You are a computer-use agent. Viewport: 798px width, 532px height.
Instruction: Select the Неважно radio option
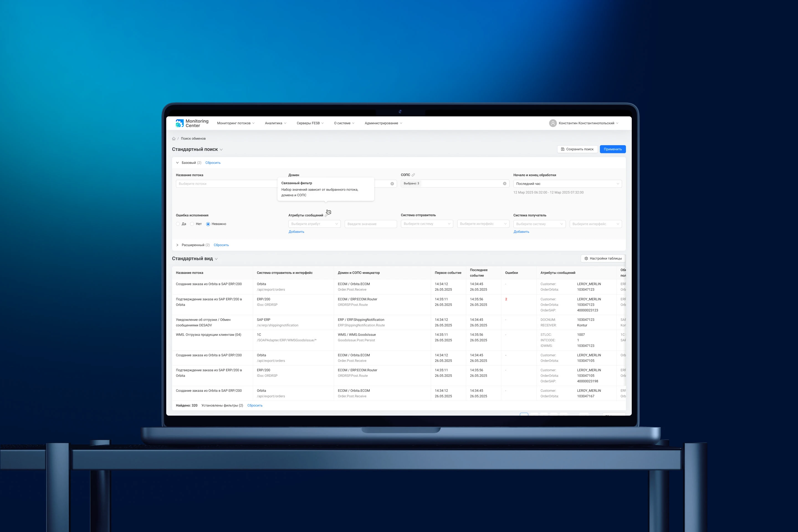208,224
